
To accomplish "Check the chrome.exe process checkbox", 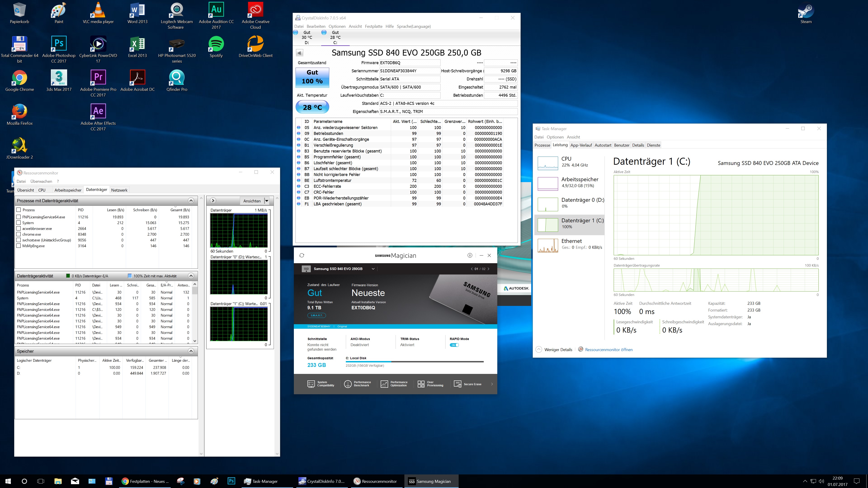I will tap(19, 234).
